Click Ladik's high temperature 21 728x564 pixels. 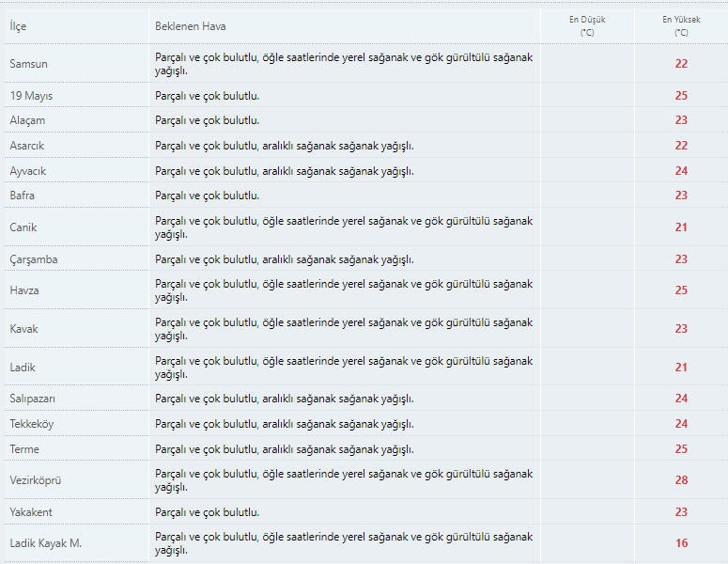681,368
